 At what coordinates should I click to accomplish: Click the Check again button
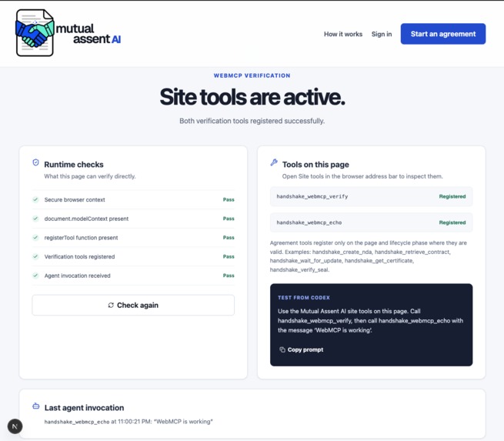(x=133, y=305)
